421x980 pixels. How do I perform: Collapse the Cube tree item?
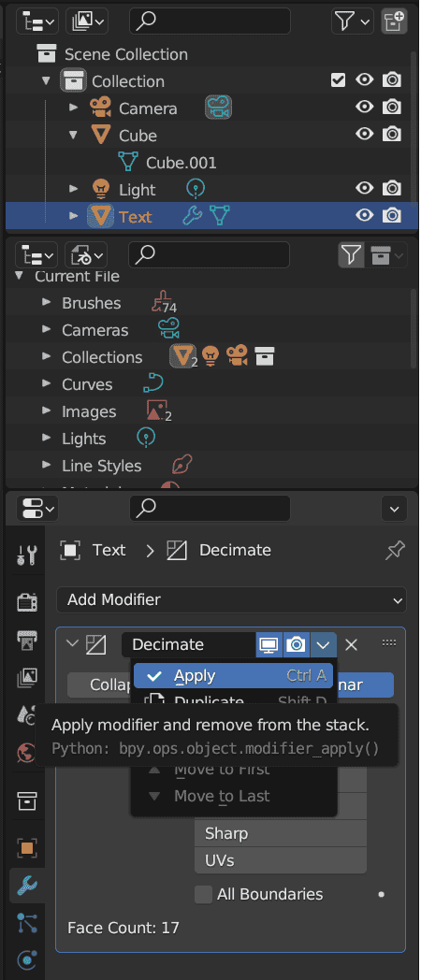coord(74,135)
